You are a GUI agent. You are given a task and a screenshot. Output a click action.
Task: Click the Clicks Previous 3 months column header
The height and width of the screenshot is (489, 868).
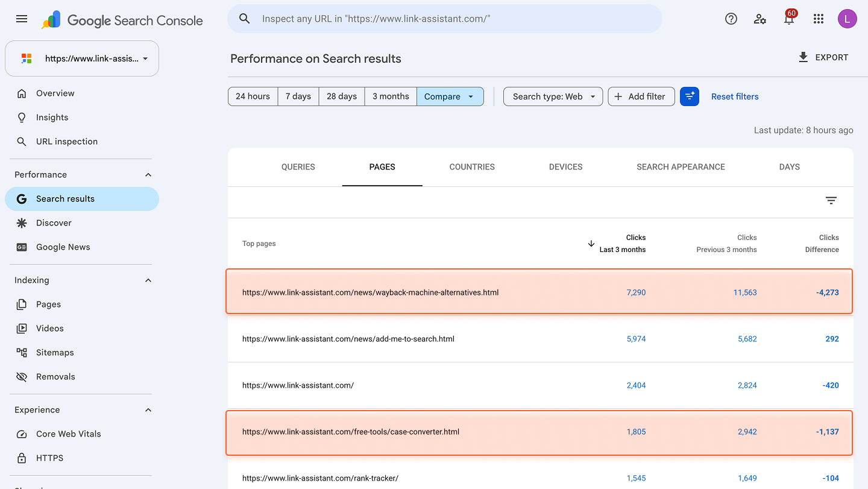coord(726,244)
